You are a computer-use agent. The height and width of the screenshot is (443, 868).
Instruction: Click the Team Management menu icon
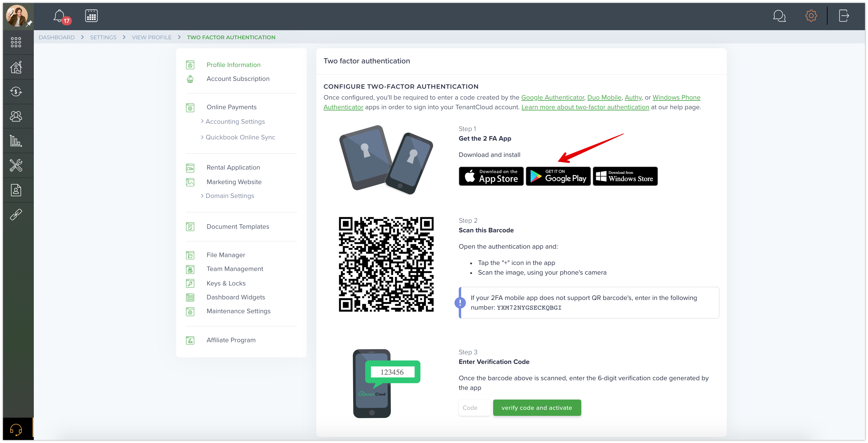190,269
